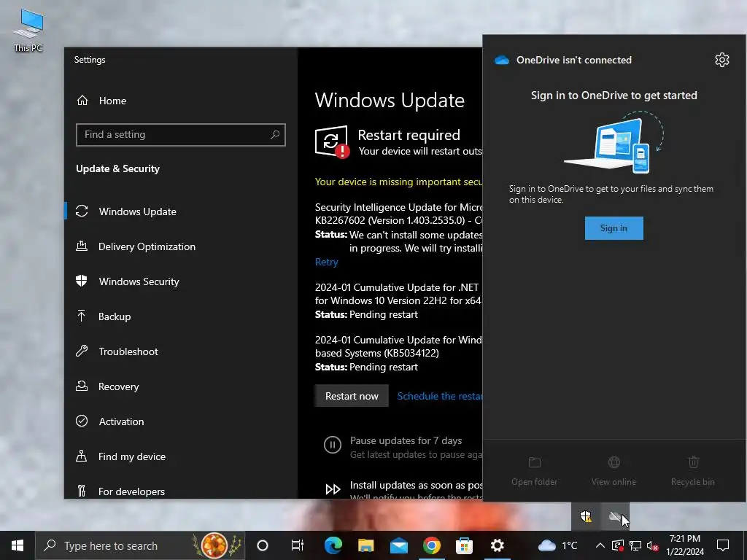
Task: Open Troubleshoot settings
Action: pos(181,351)
